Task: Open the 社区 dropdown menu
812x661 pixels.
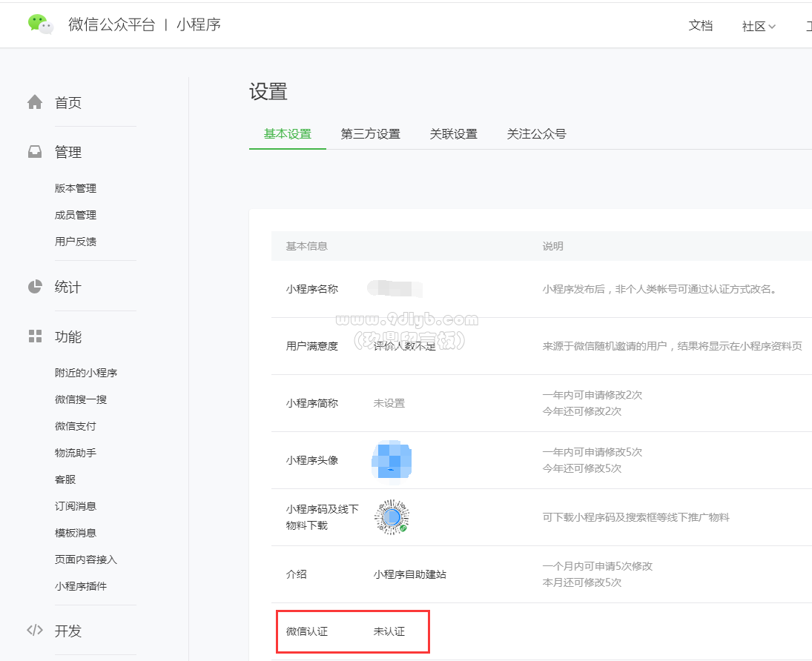Action: coord(759,27)
